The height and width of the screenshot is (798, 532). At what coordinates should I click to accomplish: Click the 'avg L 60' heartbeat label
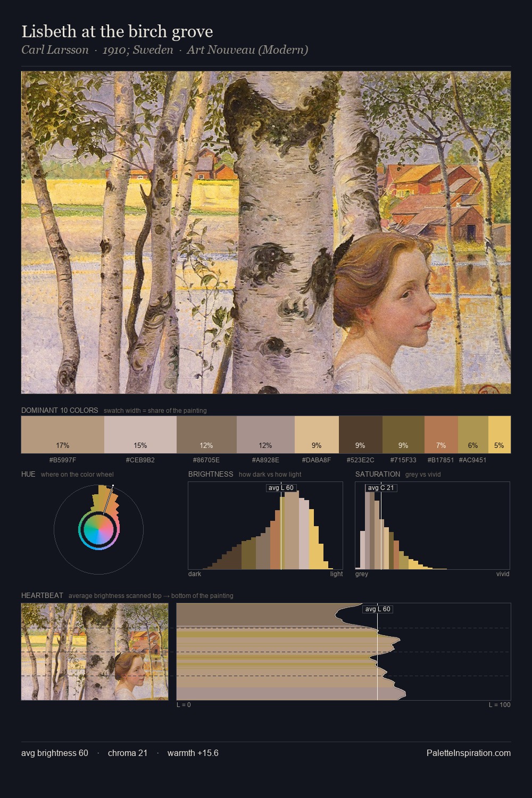[x=378, y=609]
